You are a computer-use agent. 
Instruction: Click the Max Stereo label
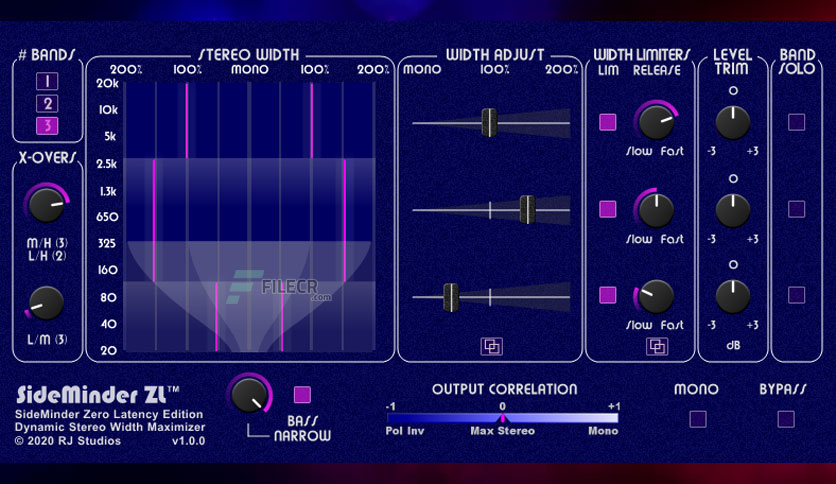502,431
